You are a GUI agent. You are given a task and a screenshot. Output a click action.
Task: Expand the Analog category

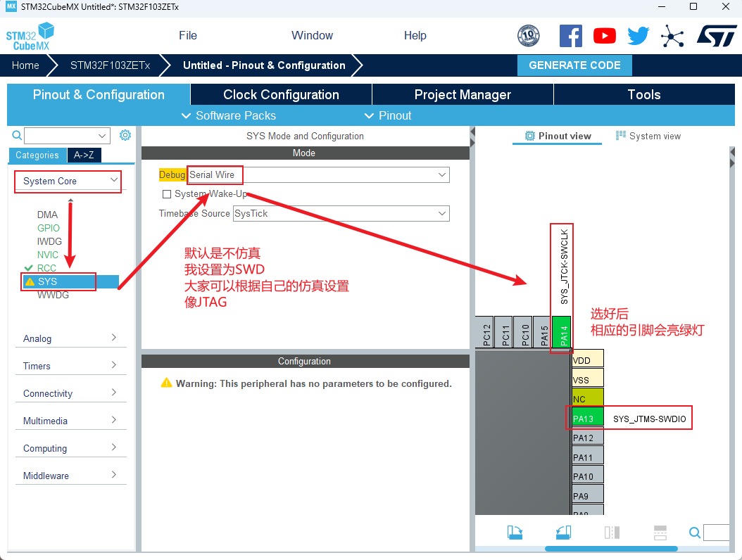[x=70, y=338]
